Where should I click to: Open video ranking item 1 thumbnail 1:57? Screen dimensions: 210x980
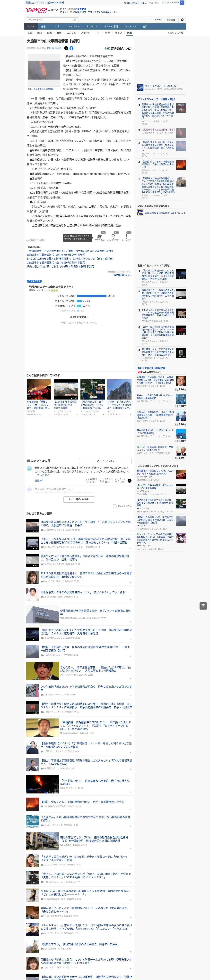[181, 274]
